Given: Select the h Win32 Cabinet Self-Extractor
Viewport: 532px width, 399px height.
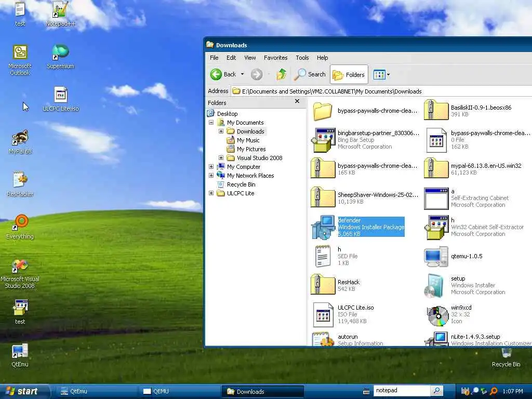Looking at the screenshot, I should (474, 228).
